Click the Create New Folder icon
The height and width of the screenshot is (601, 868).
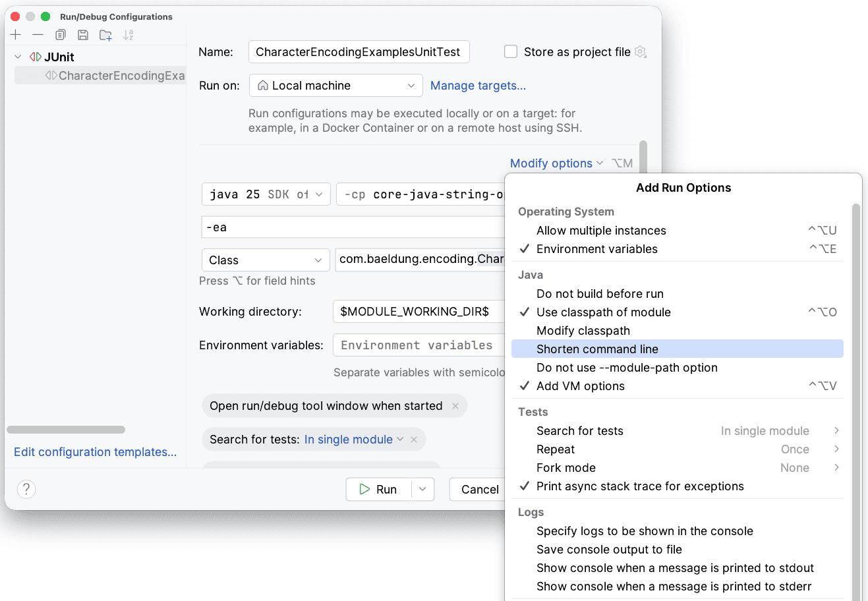pos(105,35)
